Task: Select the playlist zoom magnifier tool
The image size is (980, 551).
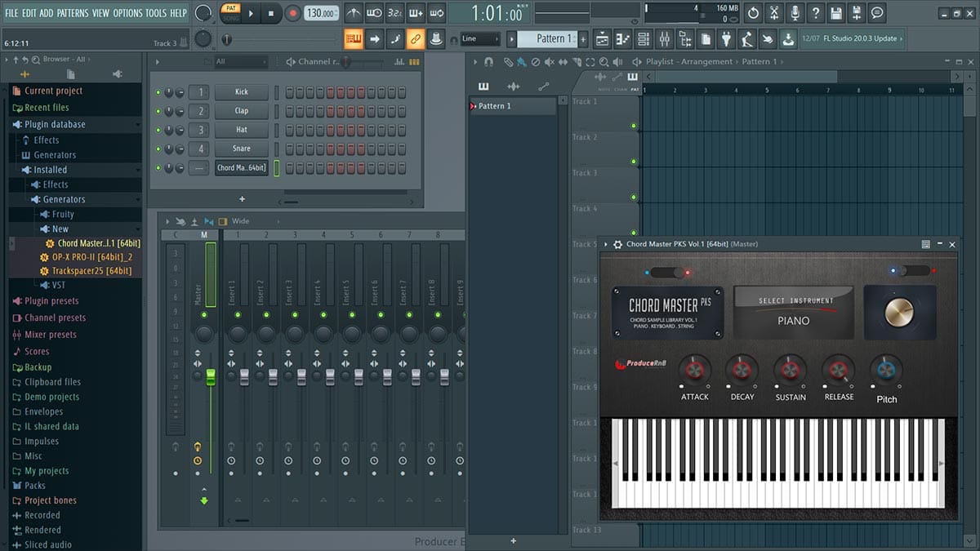Action: point(603,62)
